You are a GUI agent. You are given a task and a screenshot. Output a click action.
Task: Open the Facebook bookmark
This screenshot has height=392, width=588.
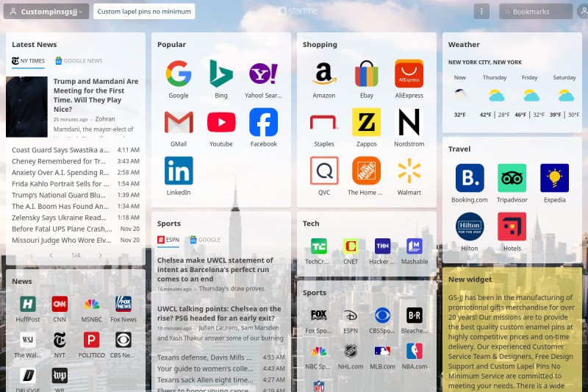(x=263, y=122)
